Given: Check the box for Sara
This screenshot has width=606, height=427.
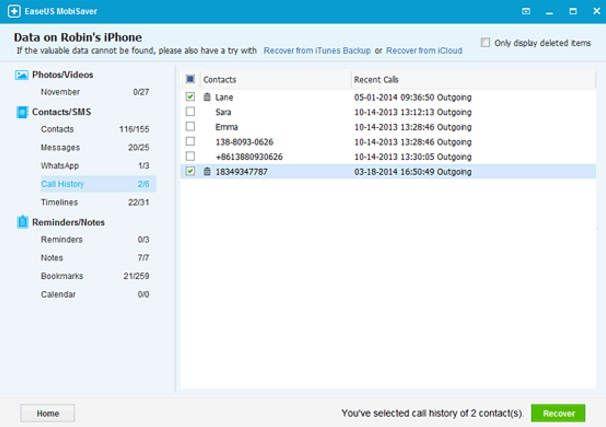Looking at the screenshot, I should (x=190, y=112).
